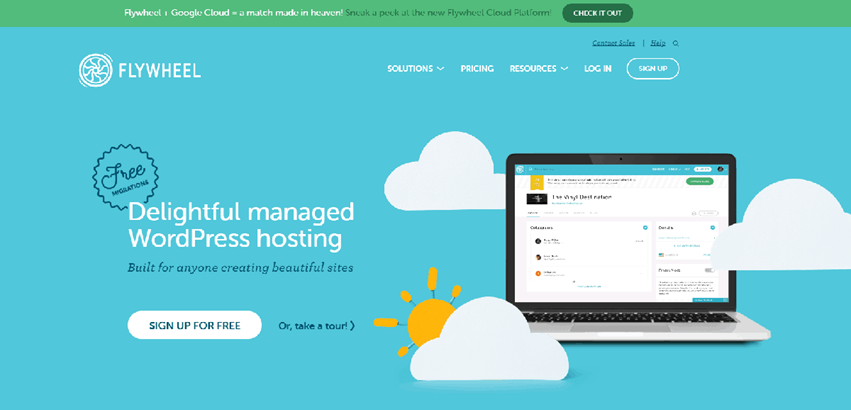Screen dimensions: 851x410
Task: Expand the Resources navigation dropdown
Action: click(539, 68)
